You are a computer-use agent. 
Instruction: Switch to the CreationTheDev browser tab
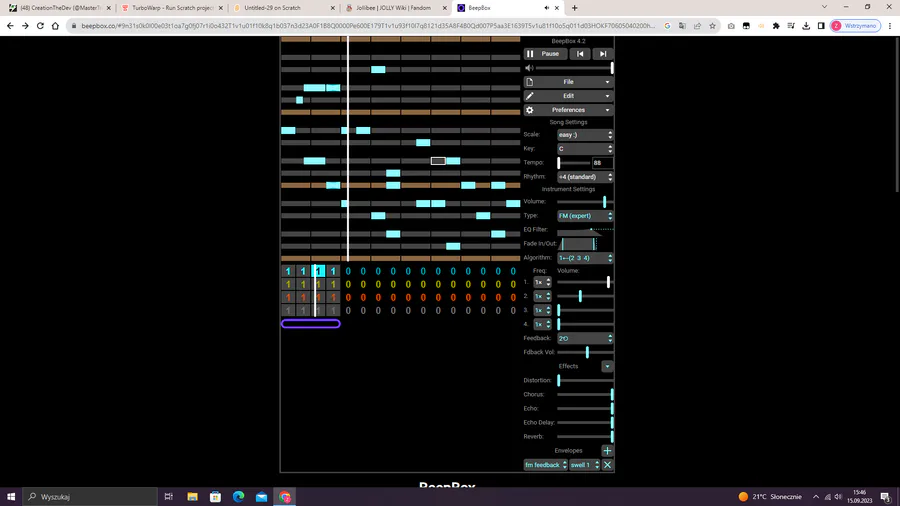pos(60,8)
